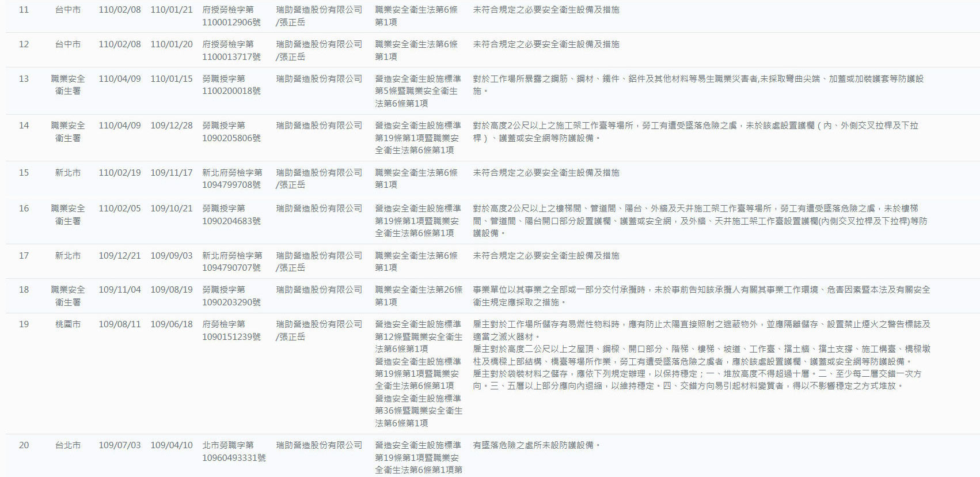This screenshot has width=980, height=477.
Task: Click 台中市 authority in row 11
Action: tap(68, 10)
